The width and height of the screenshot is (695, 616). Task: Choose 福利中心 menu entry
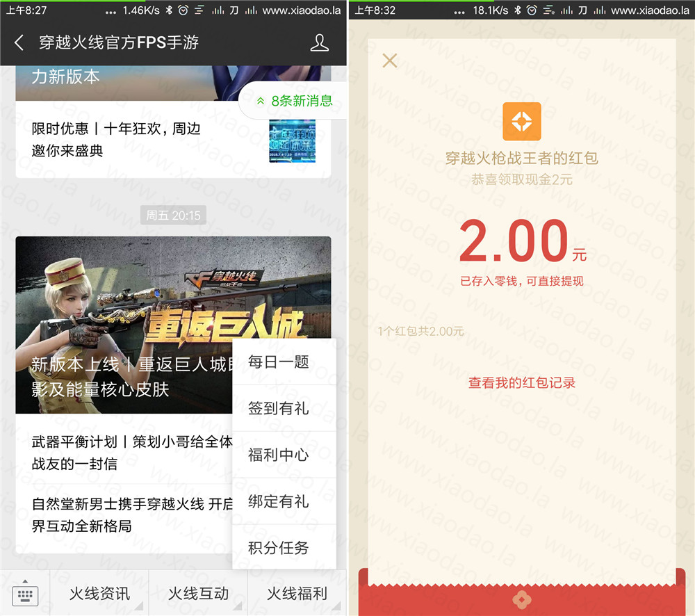pyautogui.click(x=284, y=455)
